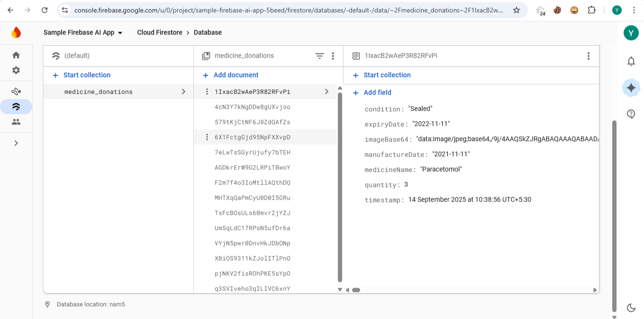Select document AGDkrErW9G2LRPiTBwoY

coord(252,168)
